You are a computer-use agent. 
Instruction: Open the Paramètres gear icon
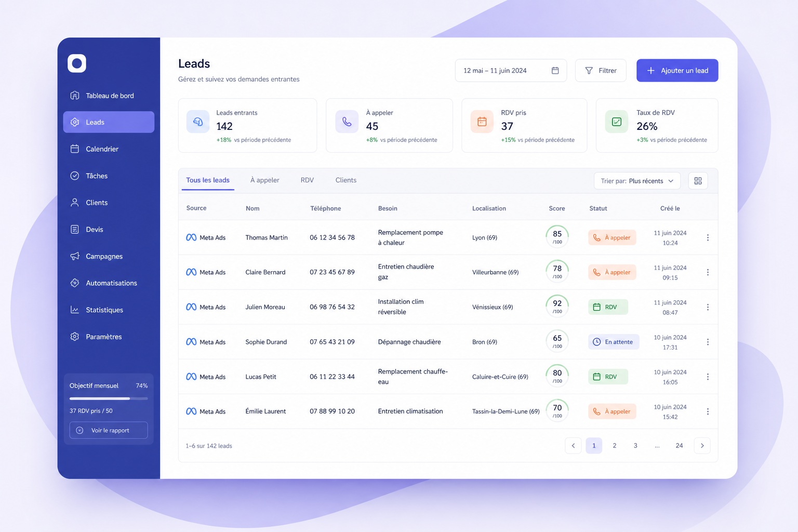(75, 337)
